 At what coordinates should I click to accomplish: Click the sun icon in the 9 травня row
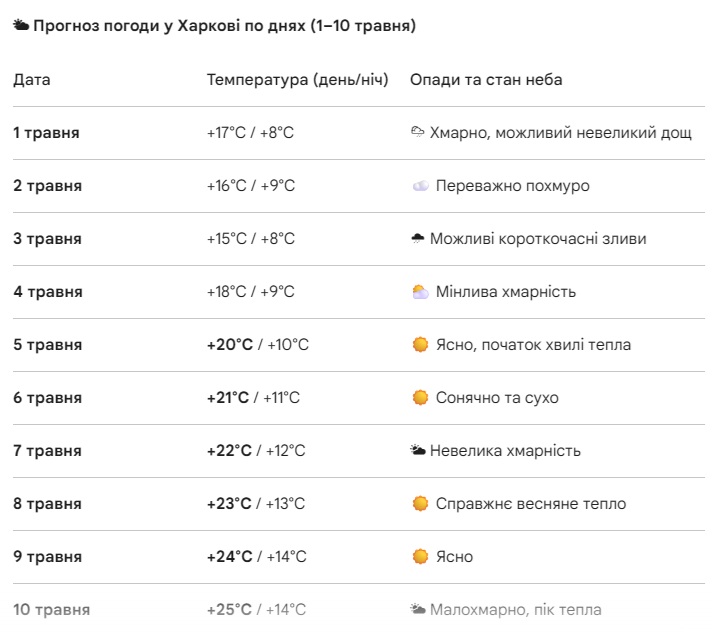point(420,557)
